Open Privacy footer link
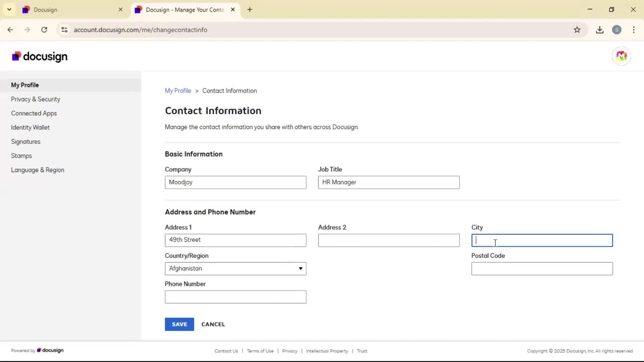 290,351
